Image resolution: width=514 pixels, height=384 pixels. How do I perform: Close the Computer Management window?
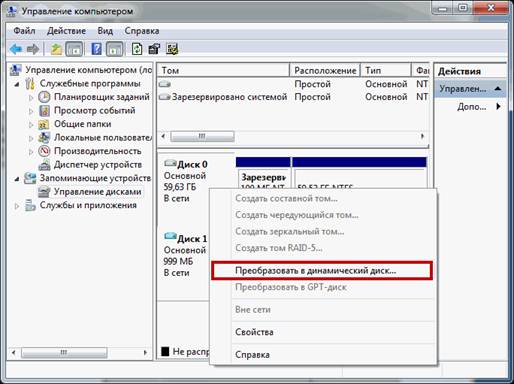492,7
